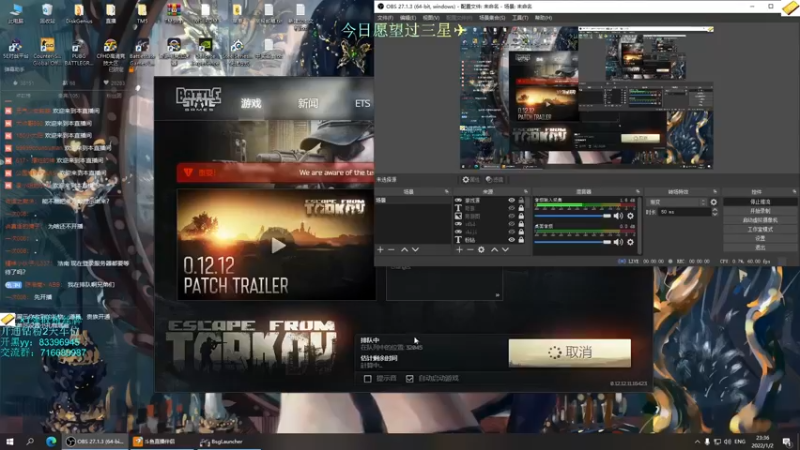This screenshot has width=800, height=450.
Task: Open source properties gear in Sources panel
Action: pyautogui.click(x=481, y=249)
